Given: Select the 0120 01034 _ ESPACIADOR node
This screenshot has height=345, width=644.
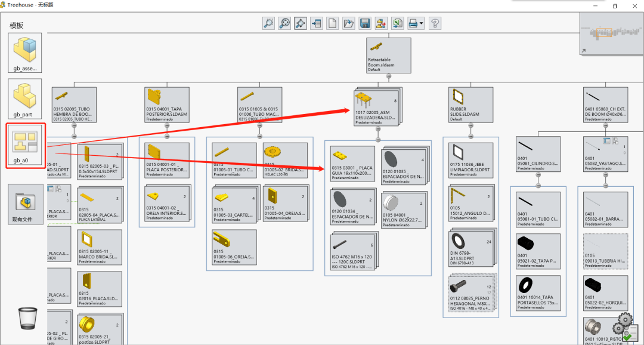Looking at the screenshot, I should tap(353, 207).
